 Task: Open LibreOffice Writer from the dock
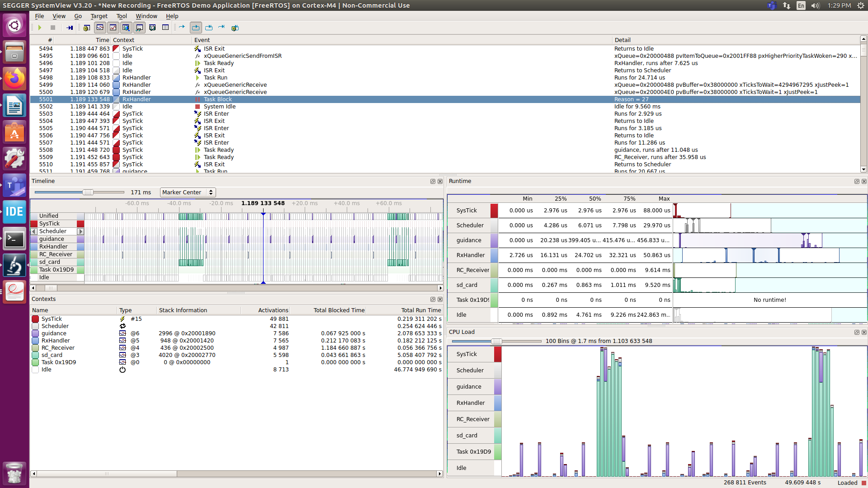click(14, 105)
